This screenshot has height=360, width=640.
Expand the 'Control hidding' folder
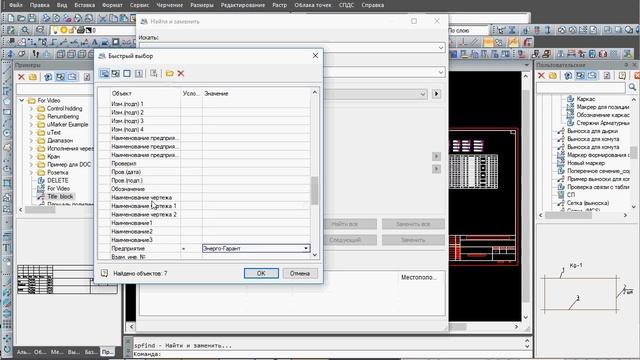tap(31, 109)
